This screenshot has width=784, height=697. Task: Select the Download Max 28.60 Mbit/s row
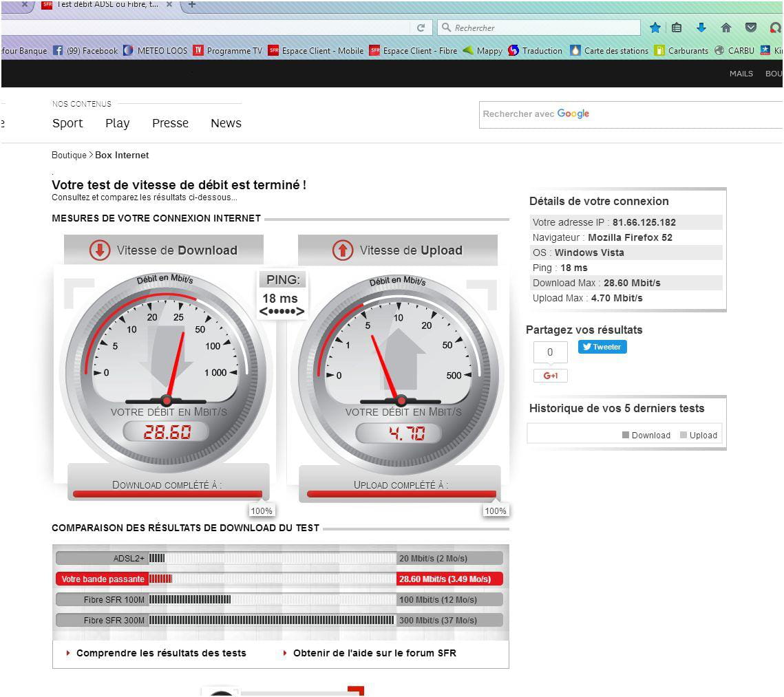click(626, 283)
